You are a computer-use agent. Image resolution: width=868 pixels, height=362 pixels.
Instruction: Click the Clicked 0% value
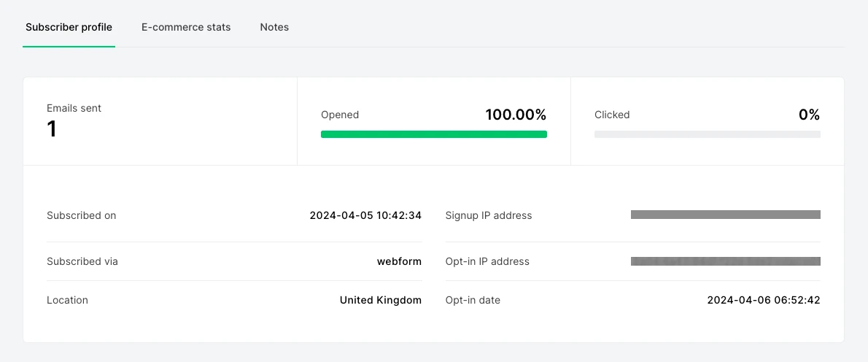(x=809, y=115)
